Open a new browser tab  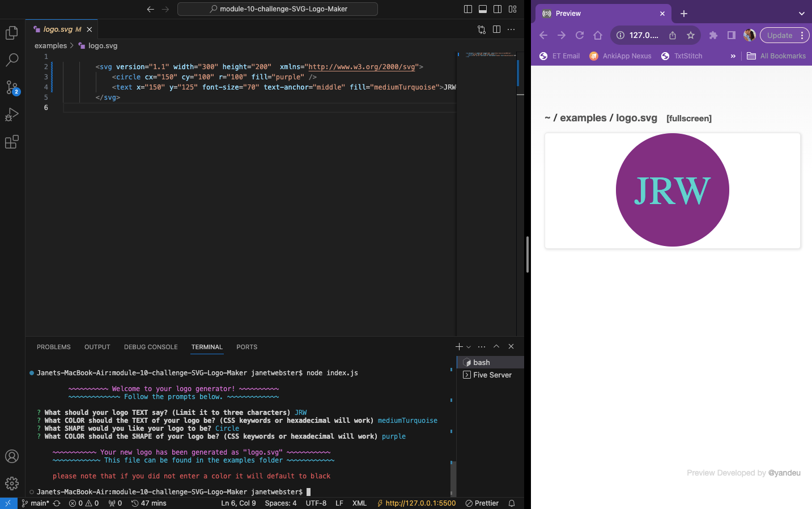coord(684,14)
